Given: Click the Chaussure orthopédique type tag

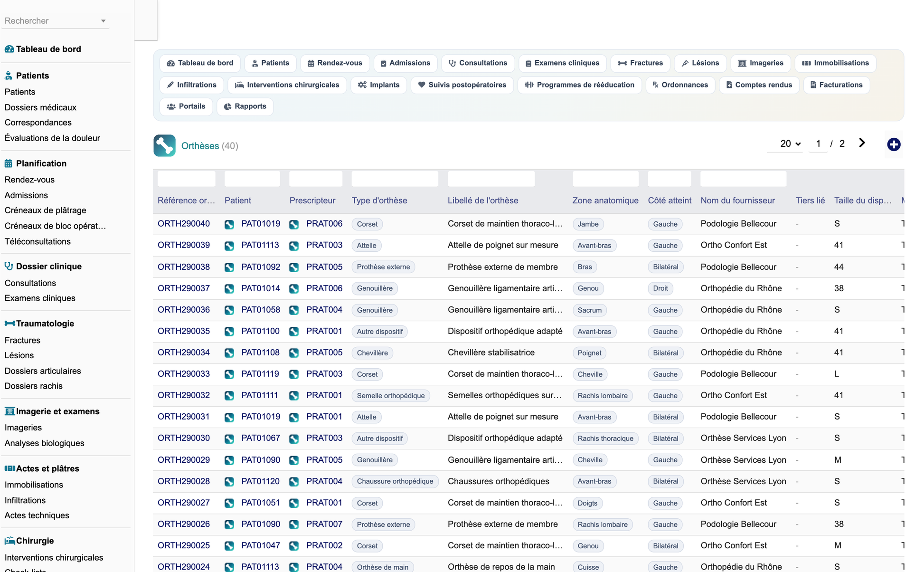Looking at the screenshot, I should pyautogui.click(x=395, y=481).
